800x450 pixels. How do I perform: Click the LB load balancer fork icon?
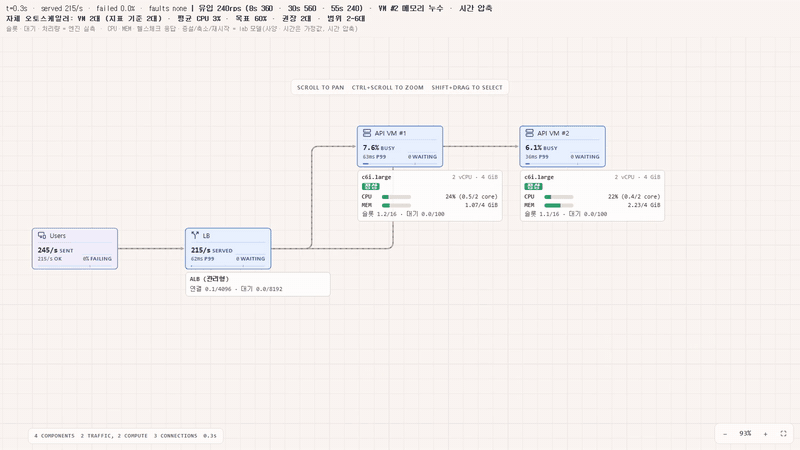coord(195,235)
